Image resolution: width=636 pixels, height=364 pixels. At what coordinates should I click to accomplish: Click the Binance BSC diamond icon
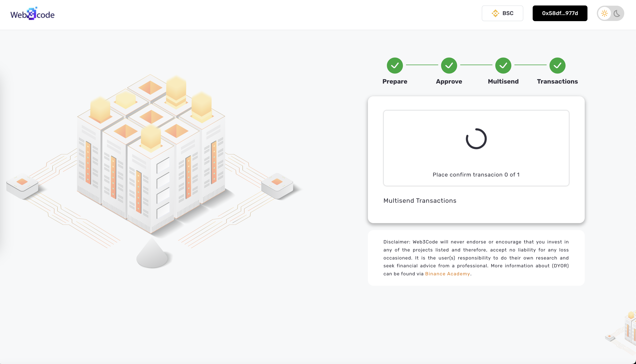[x=495, y=13]
